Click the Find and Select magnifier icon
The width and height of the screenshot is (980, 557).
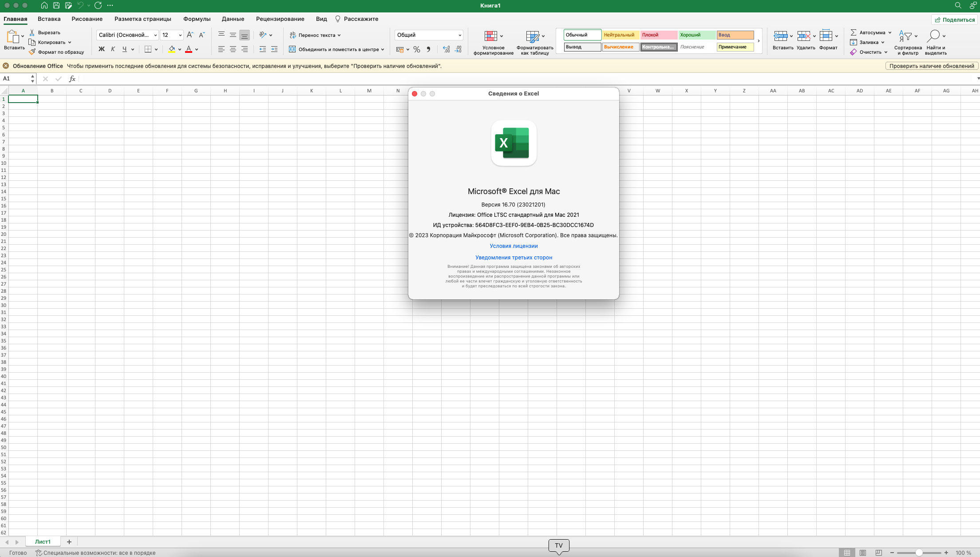(933, 36)
